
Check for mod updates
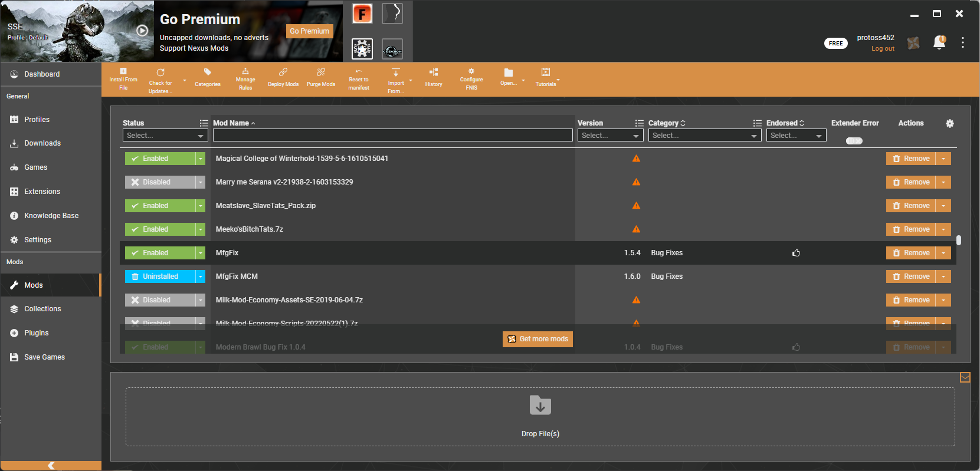tap(160, 80)
